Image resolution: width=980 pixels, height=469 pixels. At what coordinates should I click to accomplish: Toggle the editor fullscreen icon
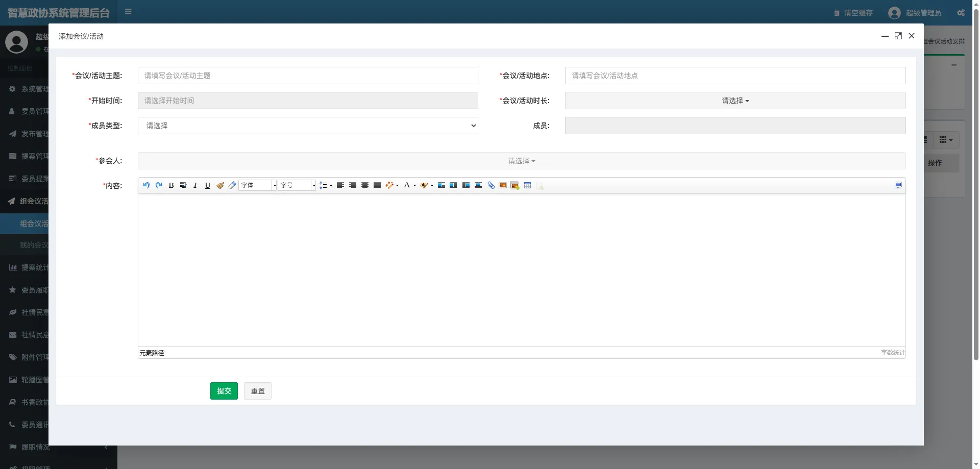(898, 185)
